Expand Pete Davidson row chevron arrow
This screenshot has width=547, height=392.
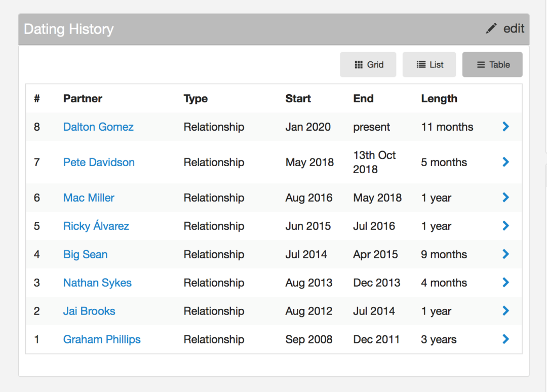tap(506, 162)
